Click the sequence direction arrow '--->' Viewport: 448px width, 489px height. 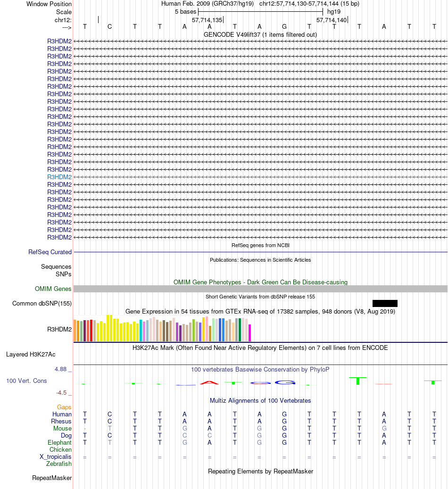tap(67, 27)
